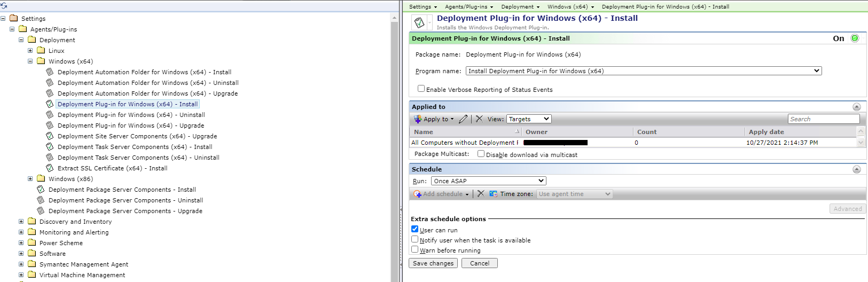868x282 pixels.
Task: Click policy icon for Deployment Site Server Components Upgrade
Action: (x=50, y=136)
